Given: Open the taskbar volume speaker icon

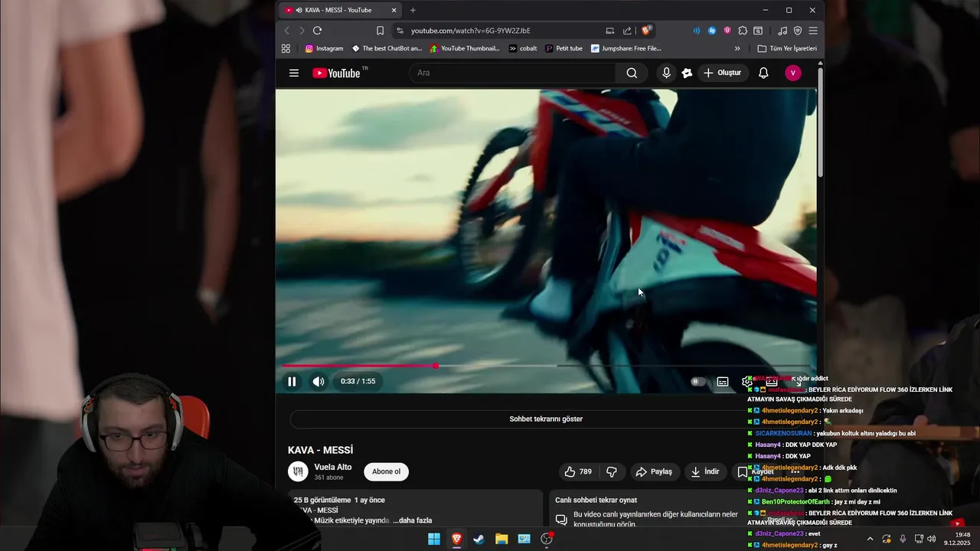Looking at the screenshot, I should pos(931,539).
